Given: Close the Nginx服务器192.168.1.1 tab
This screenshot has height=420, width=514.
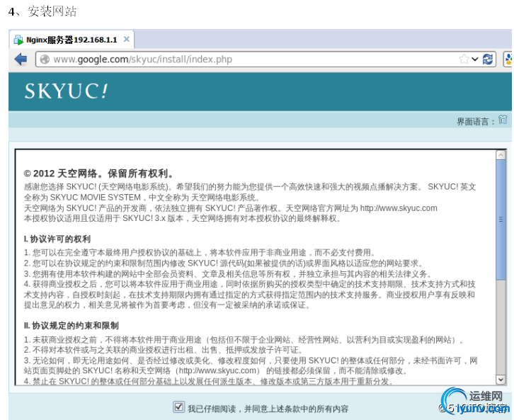Looking at the screenshot, I should coord(127,40).
